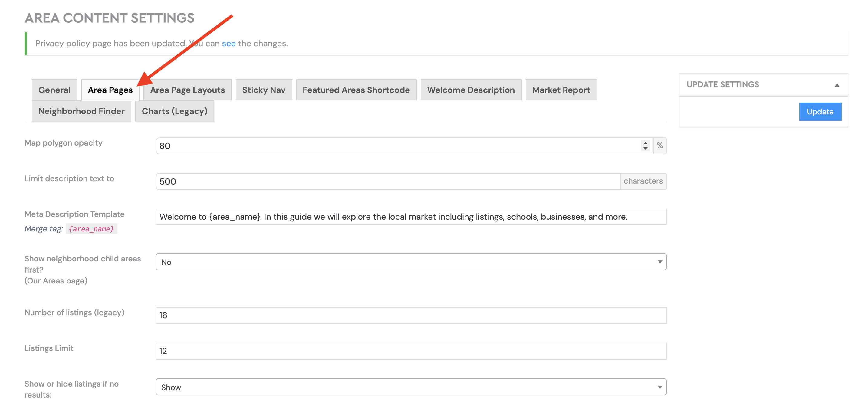Click the blue Update button

(x=820, y=112)
